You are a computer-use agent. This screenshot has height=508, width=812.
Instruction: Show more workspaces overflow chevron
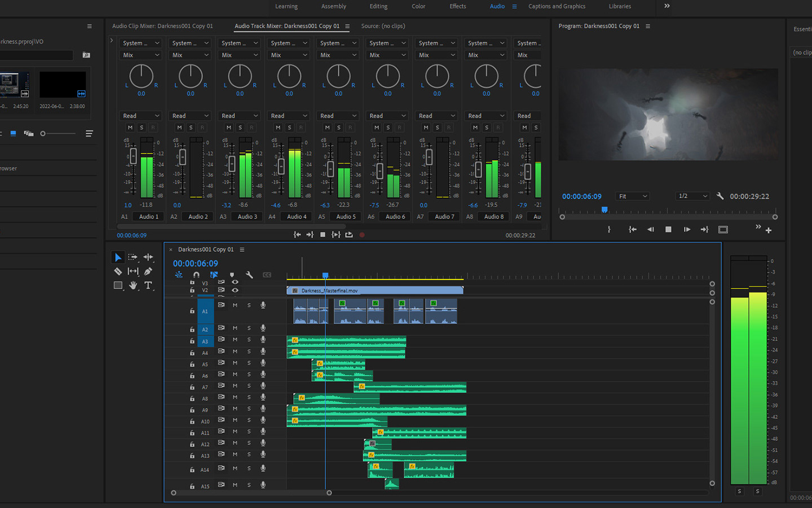(x=667, y=6)
